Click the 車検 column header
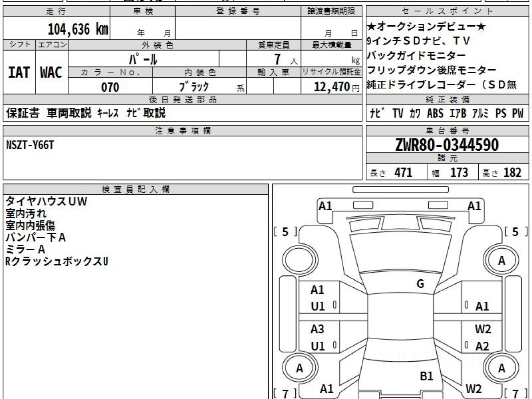Image resolution: width=532 pixels, height=399 pixels. pos(143,12)
